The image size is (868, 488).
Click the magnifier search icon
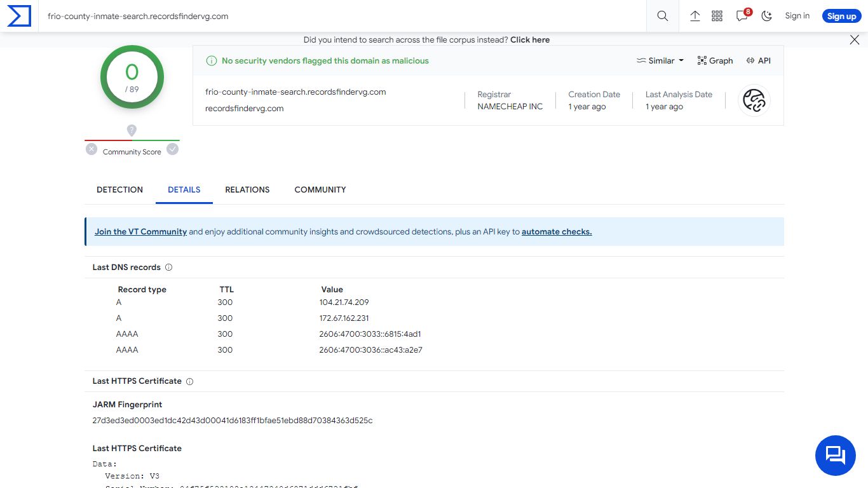point(663,16)
